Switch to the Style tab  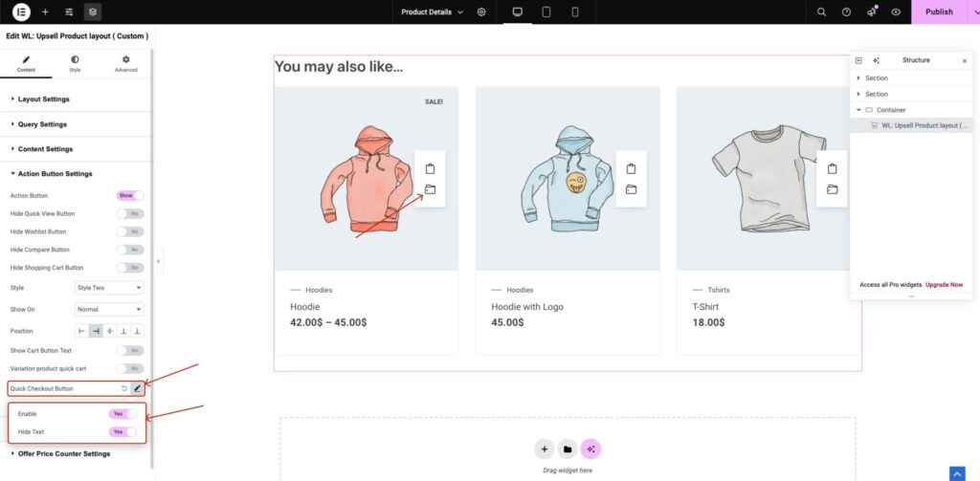[75, 64]
